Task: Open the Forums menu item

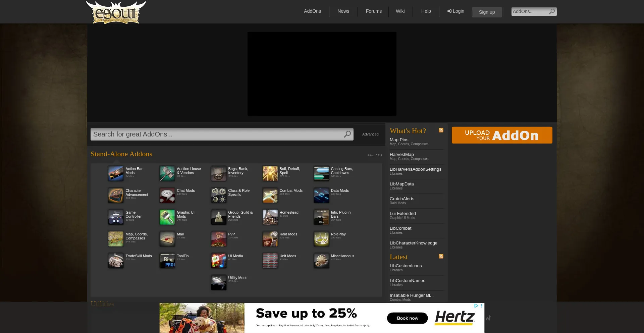Action: (374, 11)
